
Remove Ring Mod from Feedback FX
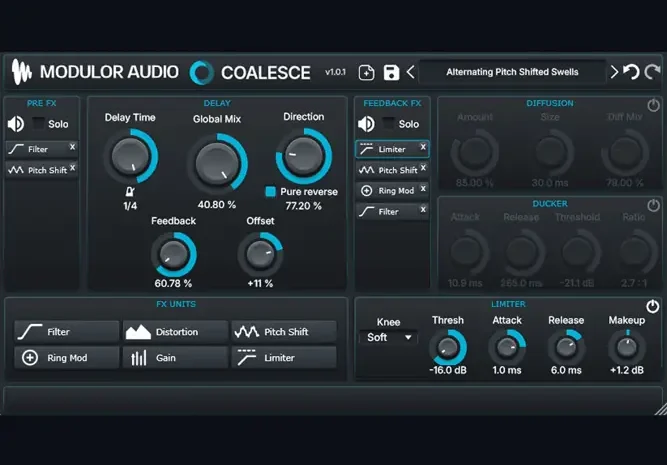click(423, 188)
